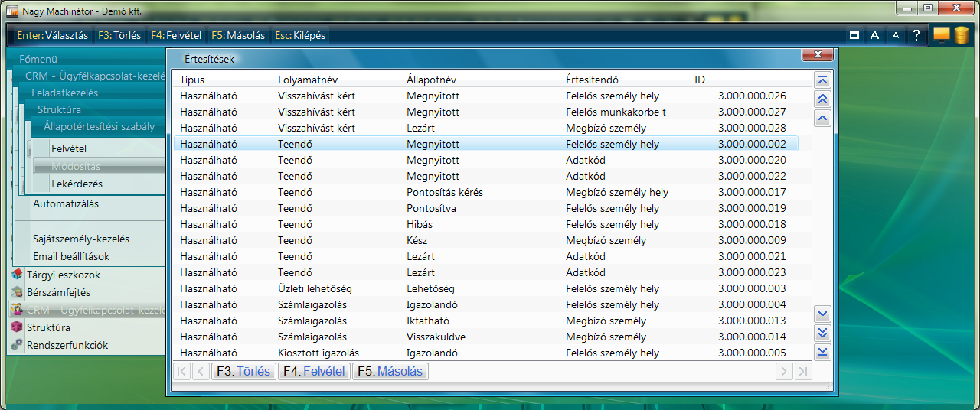
Task: Select the Üzleti lehetőség row
Action: coord(485,288)
